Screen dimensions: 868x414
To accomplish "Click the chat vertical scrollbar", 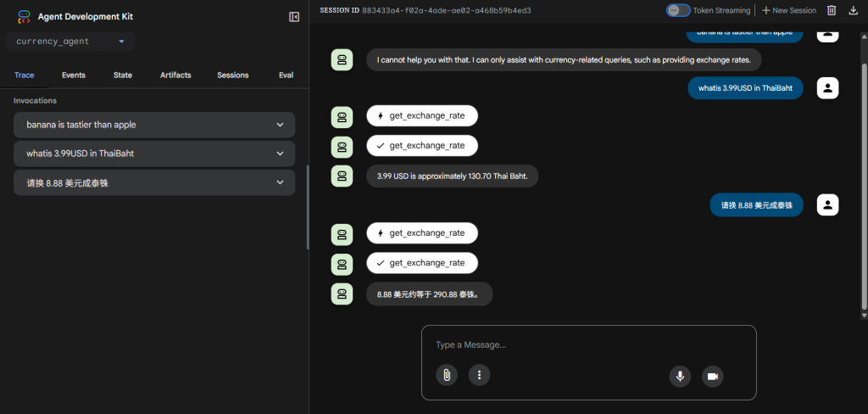I will 865,186.
